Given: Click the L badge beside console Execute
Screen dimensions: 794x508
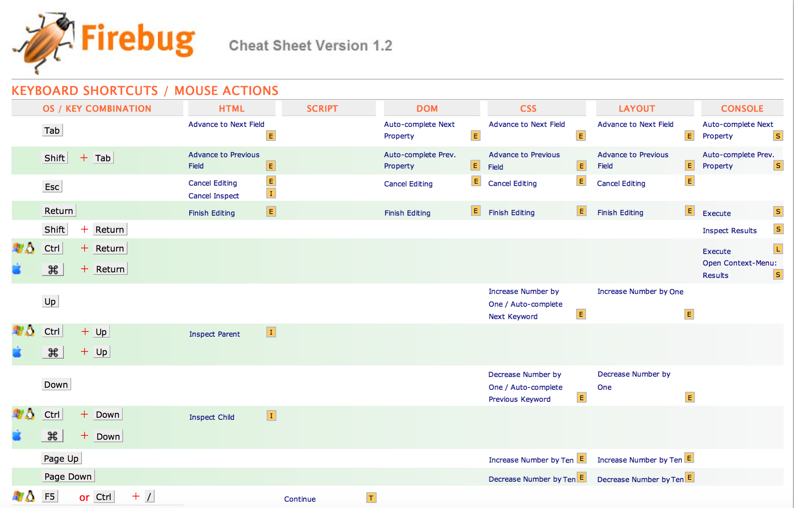Looking at the screenshot, I should pos(778,249).
